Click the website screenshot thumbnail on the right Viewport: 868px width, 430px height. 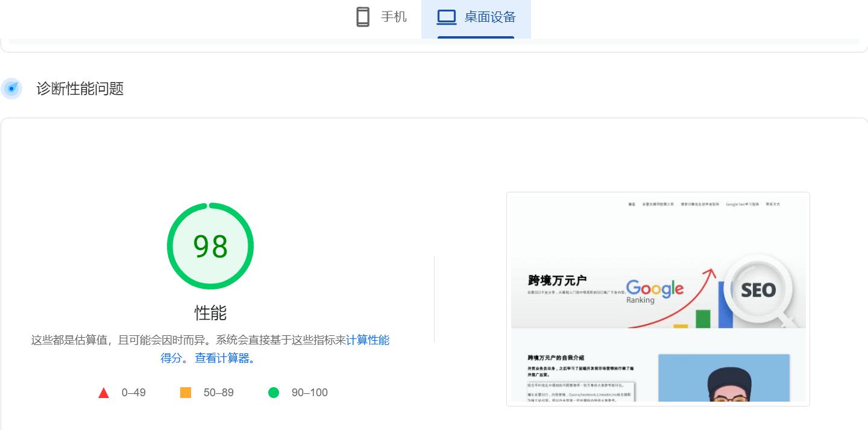658,299
